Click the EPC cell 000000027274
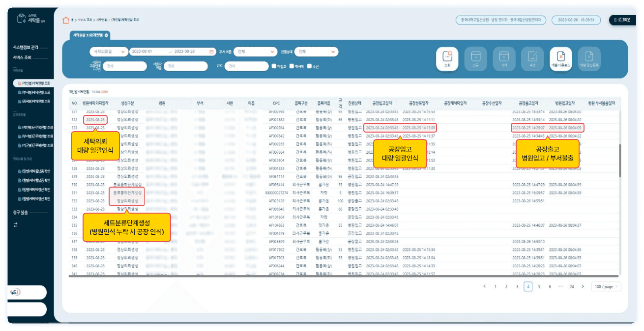This screenshot has width=644, height=331. (x=276, y=193)
